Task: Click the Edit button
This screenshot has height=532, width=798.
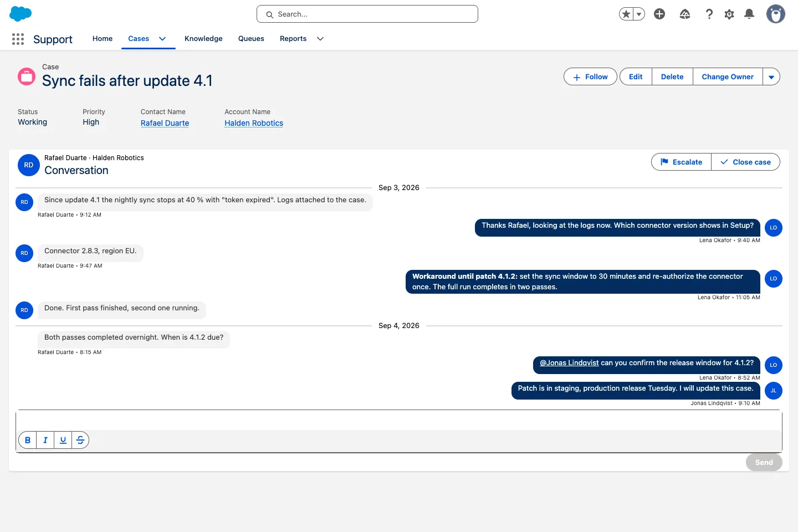Action: (636, 77)
